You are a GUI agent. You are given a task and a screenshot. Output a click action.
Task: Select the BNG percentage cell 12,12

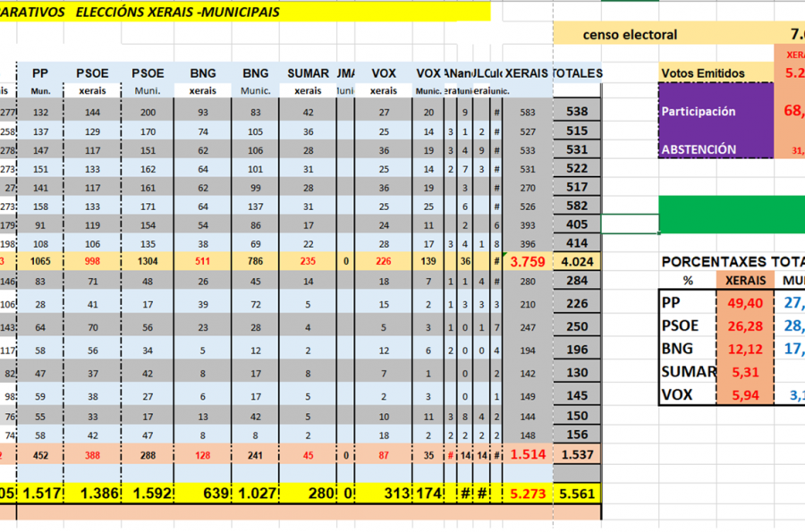745,349
